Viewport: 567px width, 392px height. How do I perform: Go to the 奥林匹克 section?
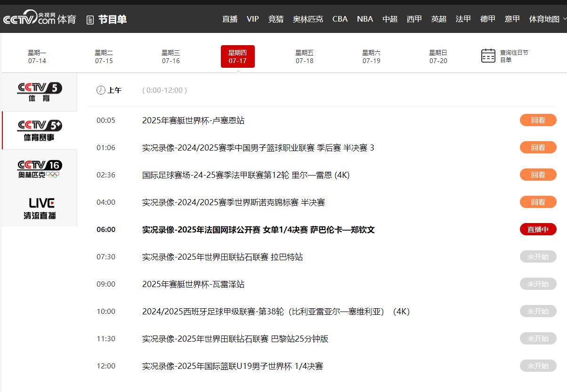click(308, 19)
